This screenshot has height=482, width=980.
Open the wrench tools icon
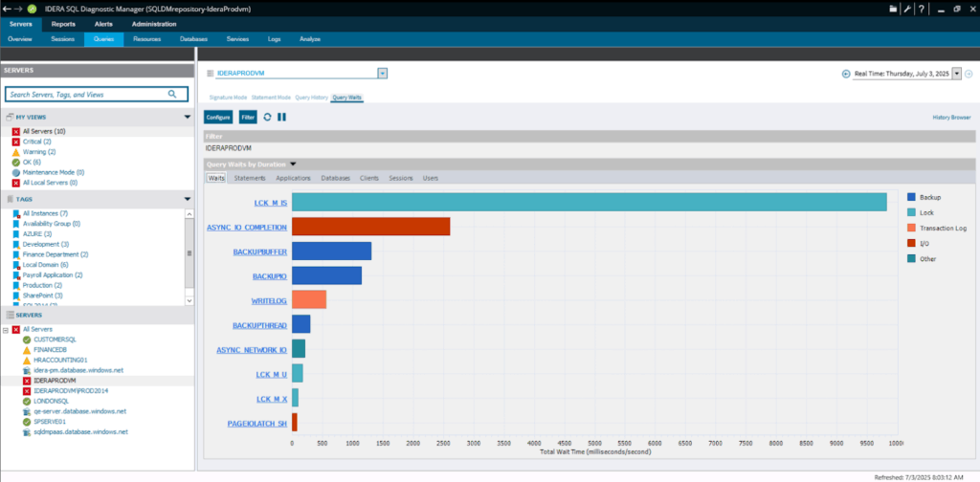905,9
